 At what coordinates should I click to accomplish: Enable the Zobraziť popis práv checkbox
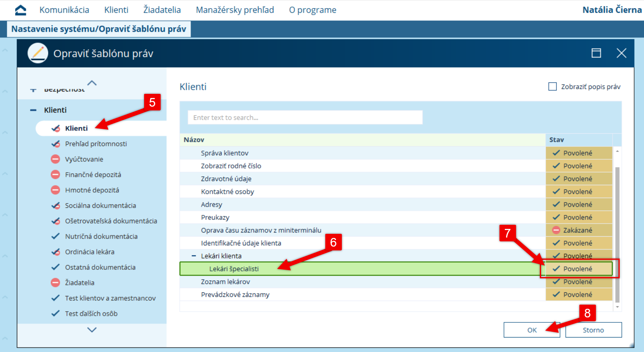pyautogui.click(x=553, y=86)
